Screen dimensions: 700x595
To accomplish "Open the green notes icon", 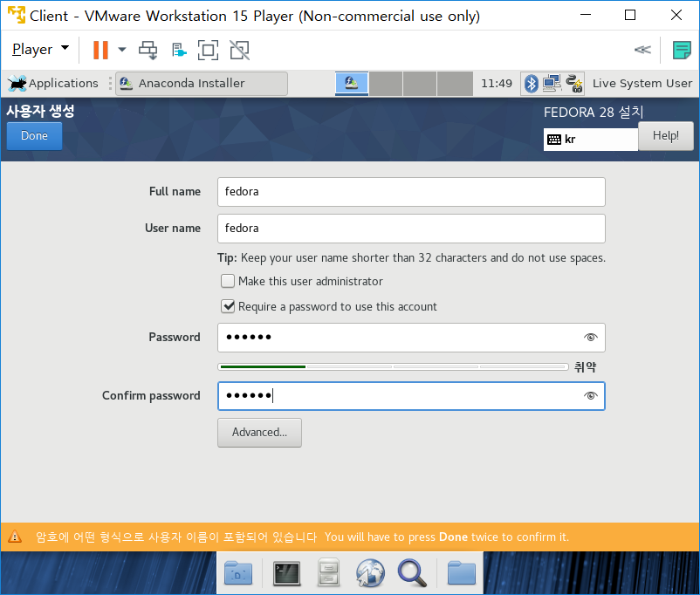I will click(682, 50).
